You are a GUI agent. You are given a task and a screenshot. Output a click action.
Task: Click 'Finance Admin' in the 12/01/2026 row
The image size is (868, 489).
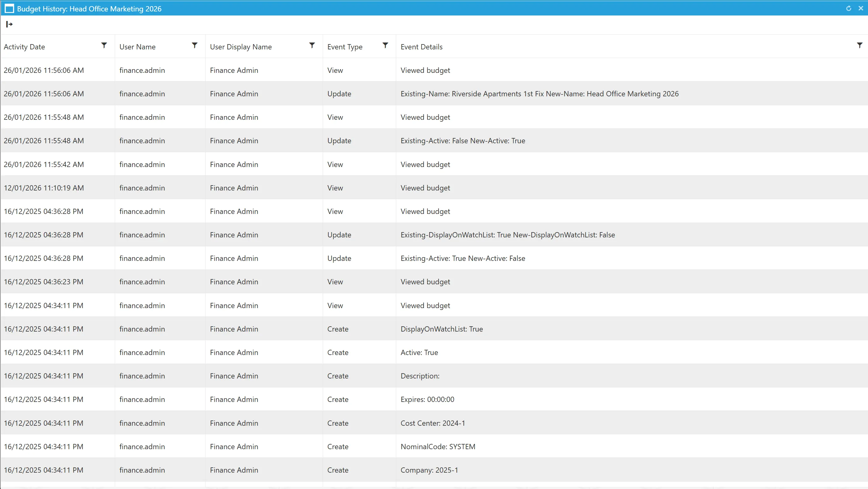[x=234, y=188]
